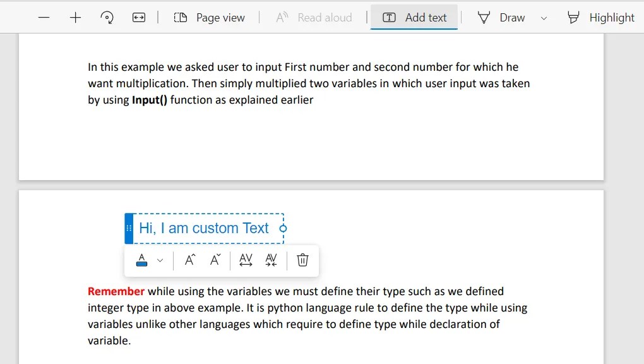Decrease letter spacing of the text box
The width and height of the screenshot is (644, 364).
tap(271, 260)
